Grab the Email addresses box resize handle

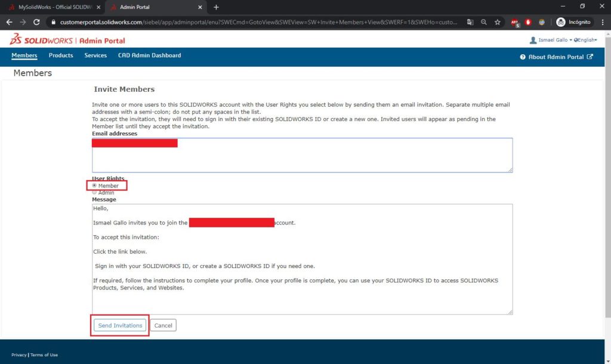(510, 169)
